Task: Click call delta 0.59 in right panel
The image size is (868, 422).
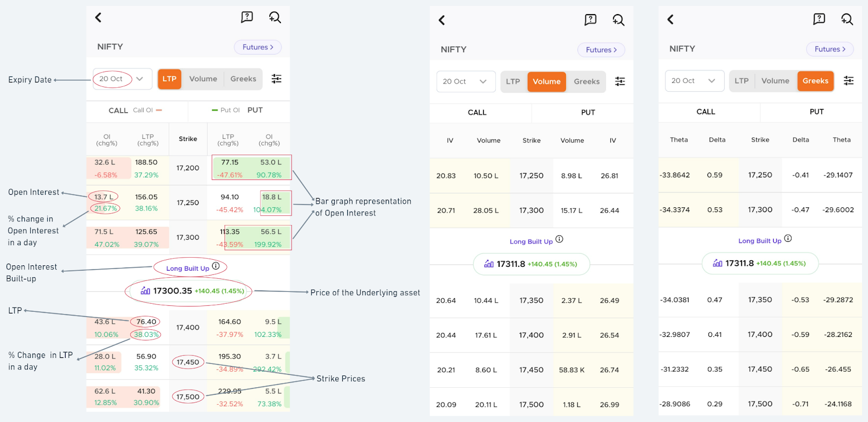Action: point(715,175)
